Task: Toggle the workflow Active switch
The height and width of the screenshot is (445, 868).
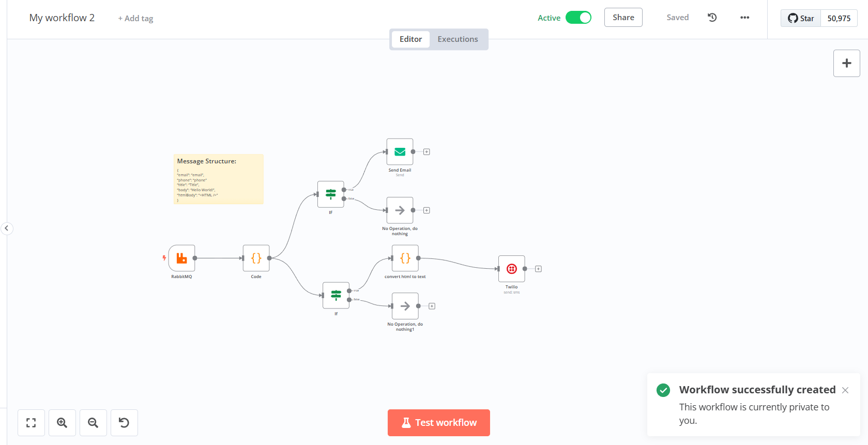Action: [578, 18]
